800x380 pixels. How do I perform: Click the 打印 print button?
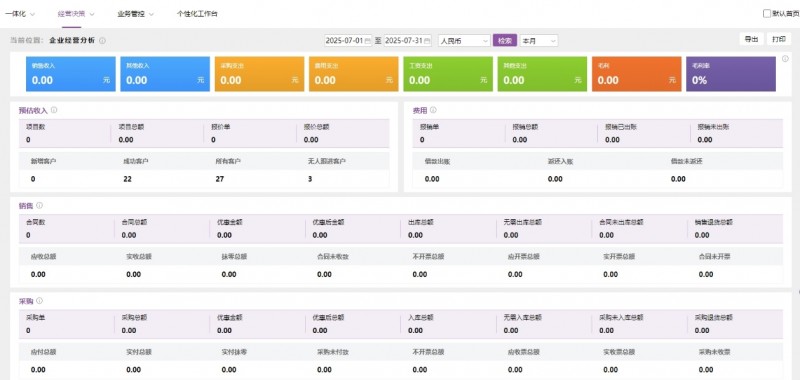coord(779,39)
